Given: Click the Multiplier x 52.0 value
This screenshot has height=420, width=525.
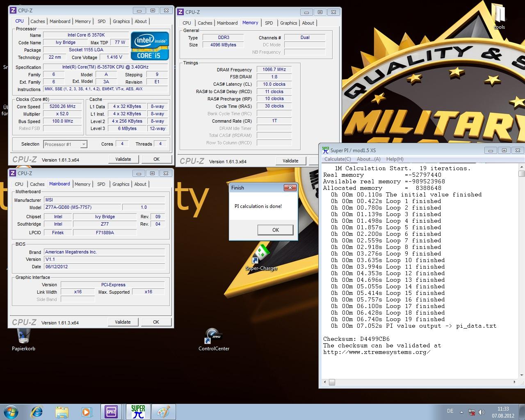Looking at the screenshot, I should click(62, 114).
